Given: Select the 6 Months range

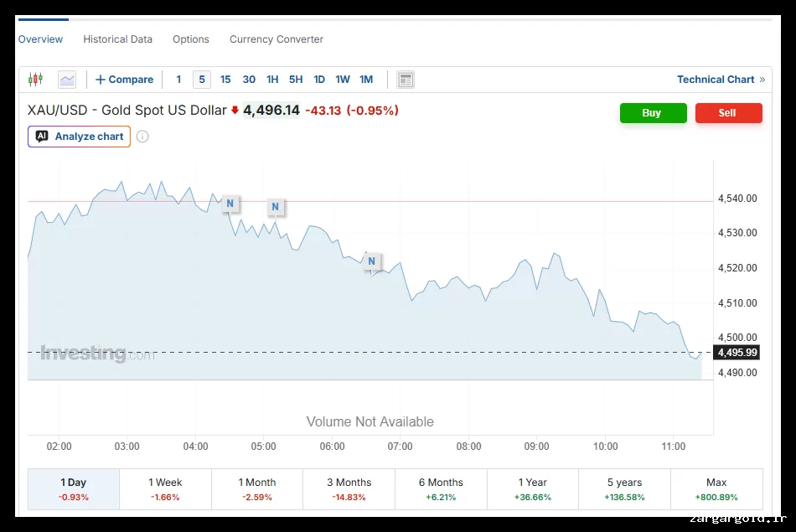Looking at the screenshot, I should [x=441, y=488].
